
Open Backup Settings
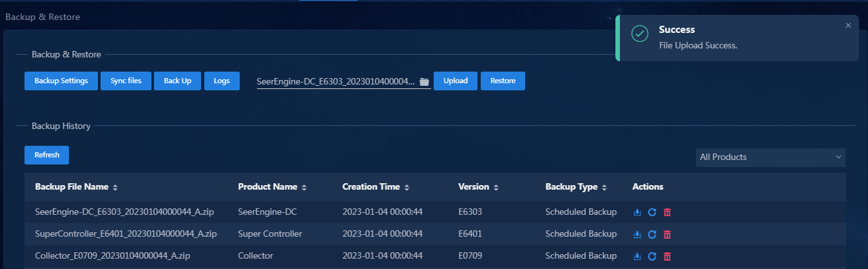61,81
